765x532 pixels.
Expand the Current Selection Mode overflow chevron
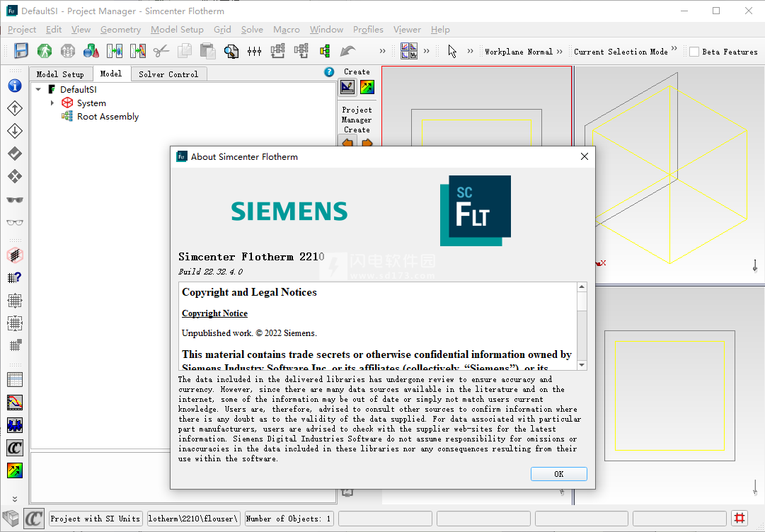coord(674,48)
